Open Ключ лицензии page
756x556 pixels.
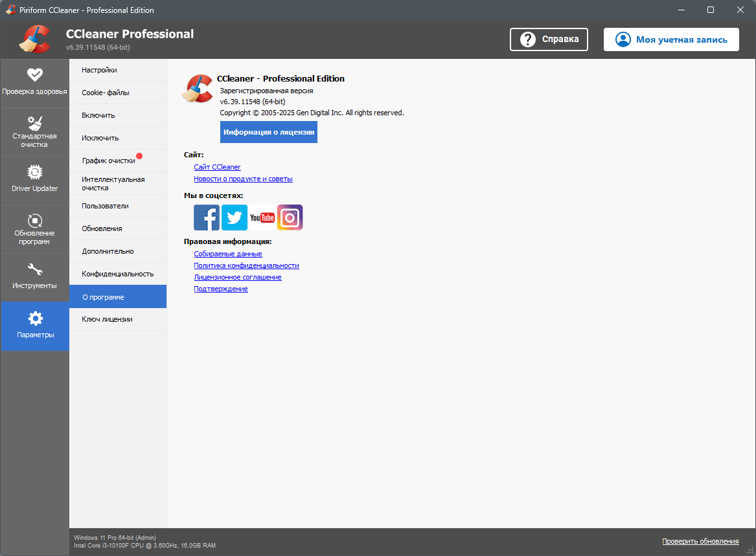(118, 320)
